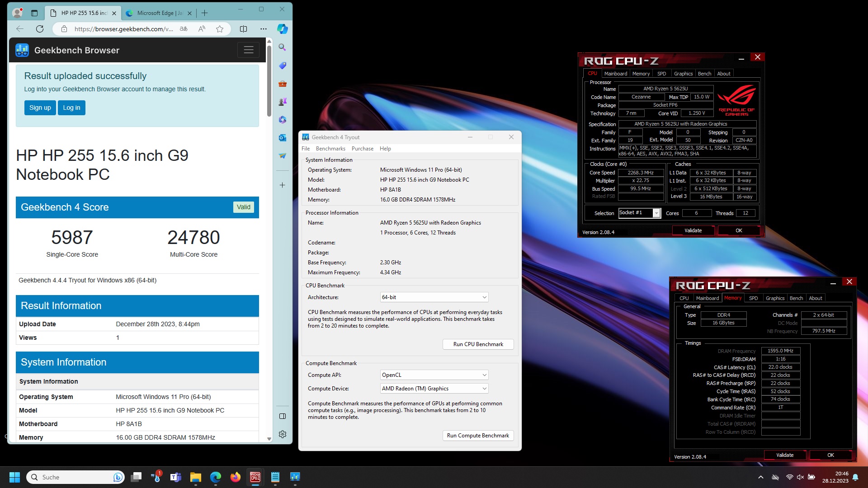Image resolution: width=868 pixels, height=488 pixels.
Task: Open the Edge sidebar Outlook icon
Action: (282, 137)
